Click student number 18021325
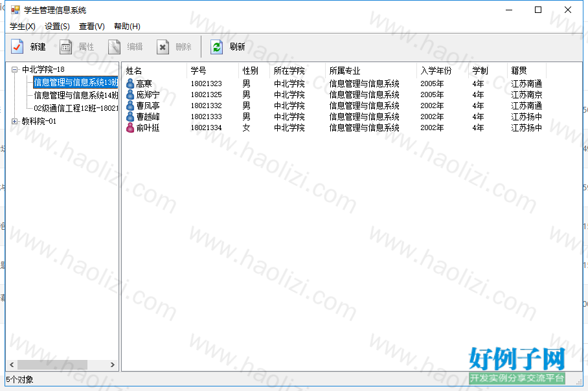The image size is (588, 391). tap(206, 95)
